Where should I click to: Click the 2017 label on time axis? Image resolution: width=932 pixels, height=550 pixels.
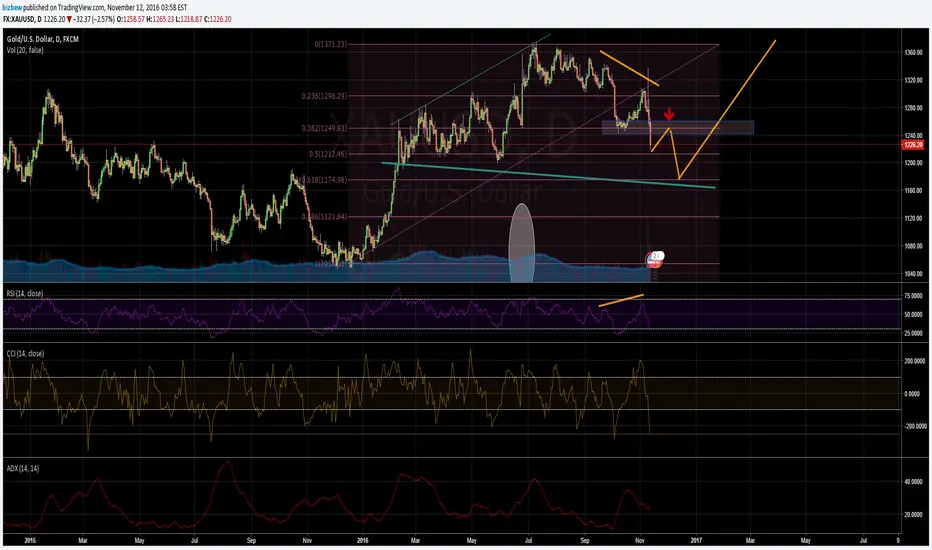tap(696, 540)
